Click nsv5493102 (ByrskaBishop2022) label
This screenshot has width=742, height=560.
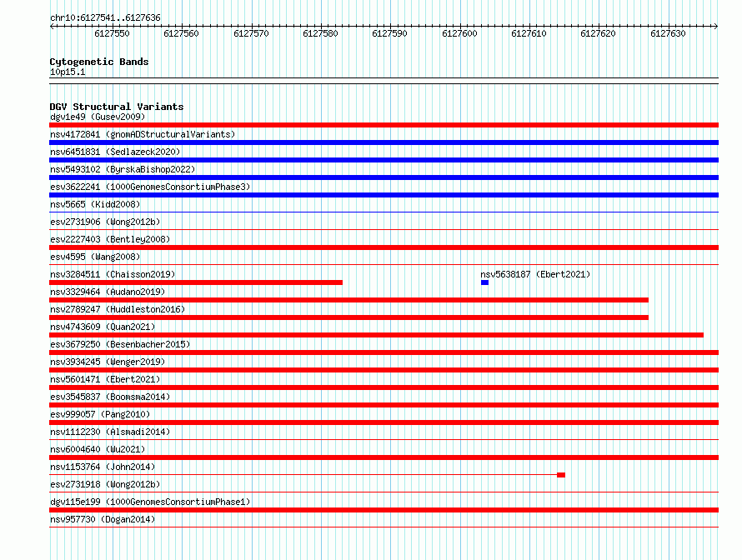123,169
